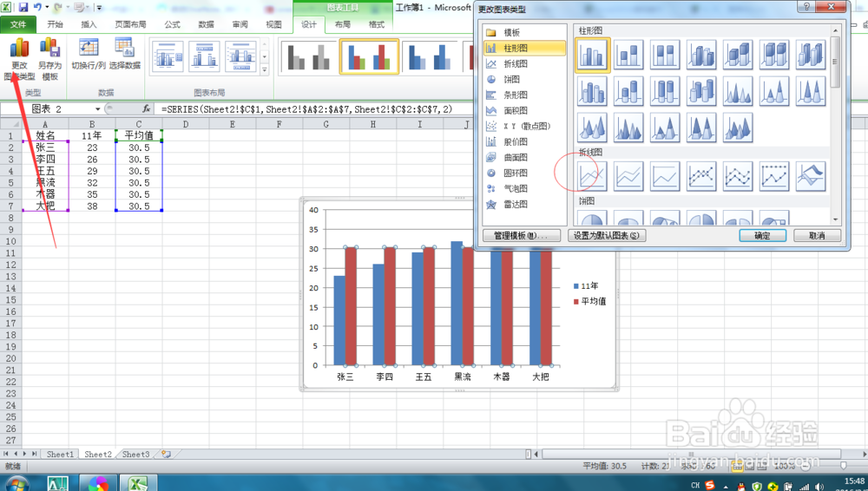Select 面积图 category in chart type list
This screenshot has width=868, height=491.
point(525,110)
